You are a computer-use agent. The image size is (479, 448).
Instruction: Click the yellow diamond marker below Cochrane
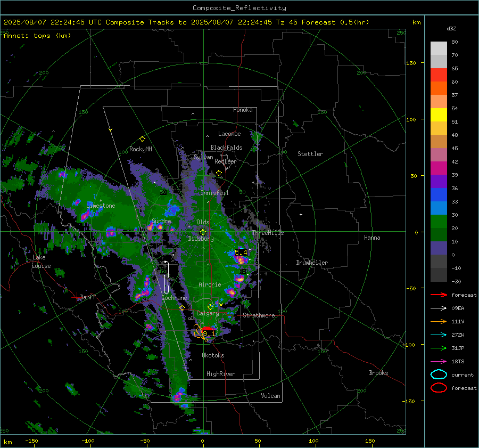pos(182,308)
